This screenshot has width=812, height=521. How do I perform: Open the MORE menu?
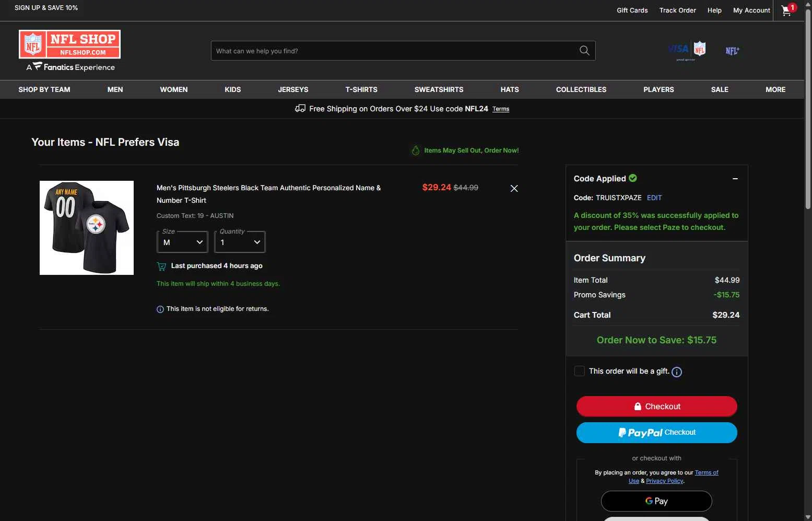tap(775, 89)
